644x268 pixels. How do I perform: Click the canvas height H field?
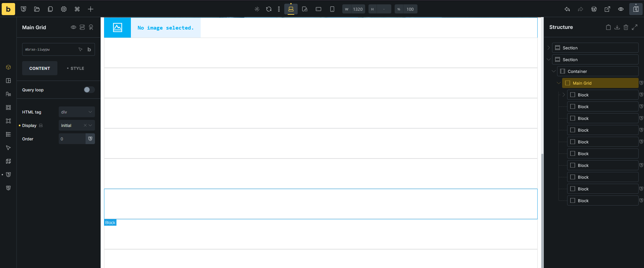pos(380,9)
